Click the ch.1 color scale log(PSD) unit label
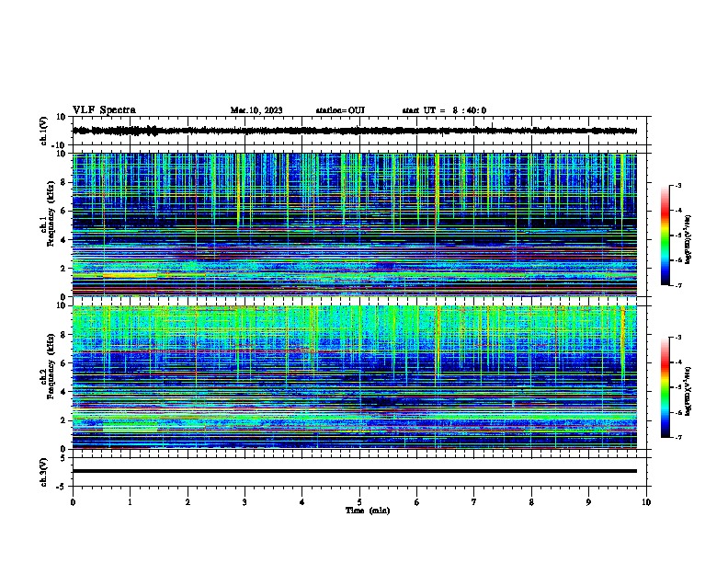Image resolution: width=728 pixels, height=563 pixels. click(689, 239)
